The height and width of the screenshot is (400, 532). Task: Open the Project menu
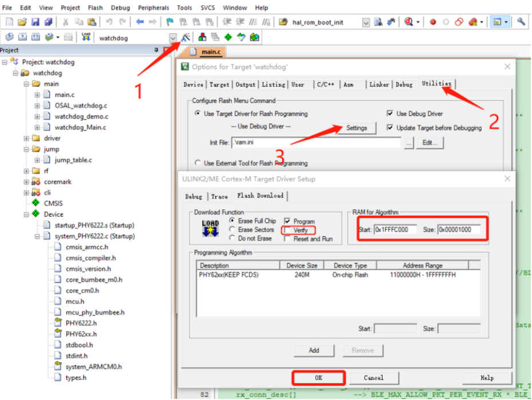[x=70, y=7]
